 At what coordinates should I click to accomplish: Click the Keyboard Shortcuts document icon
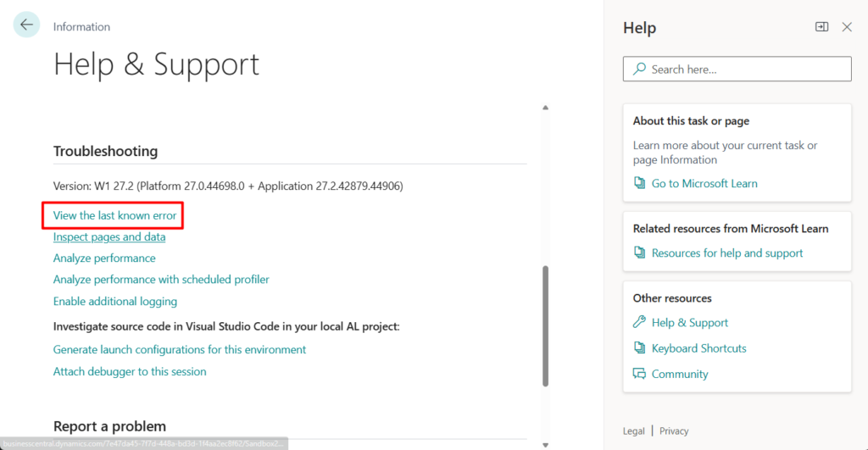(640, 348)
